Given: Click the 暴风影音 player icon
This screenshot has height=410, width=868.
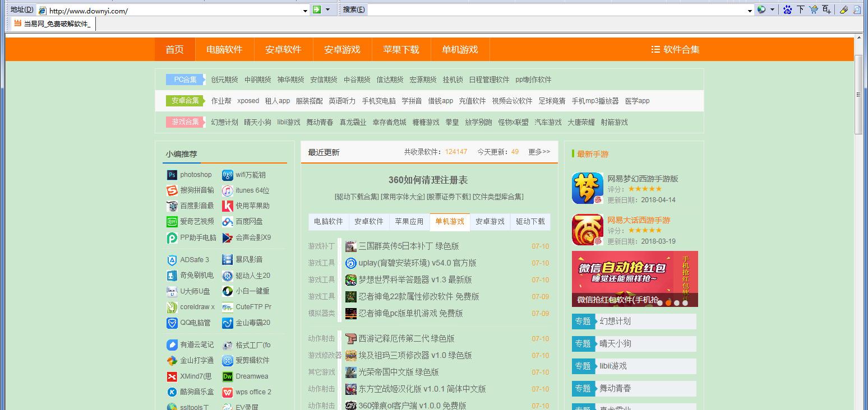Looking at the screenshot, I should 227,260.
